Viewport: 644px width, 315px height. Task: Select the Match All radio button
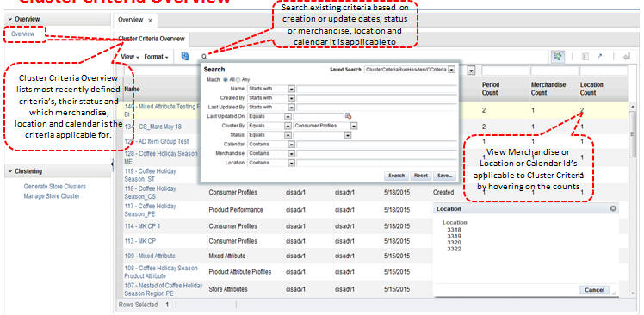(225, 80)
